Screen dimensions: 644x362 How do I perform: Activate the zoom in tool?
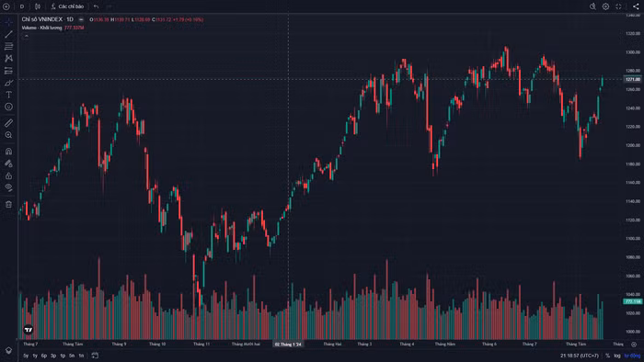[8, 135]
